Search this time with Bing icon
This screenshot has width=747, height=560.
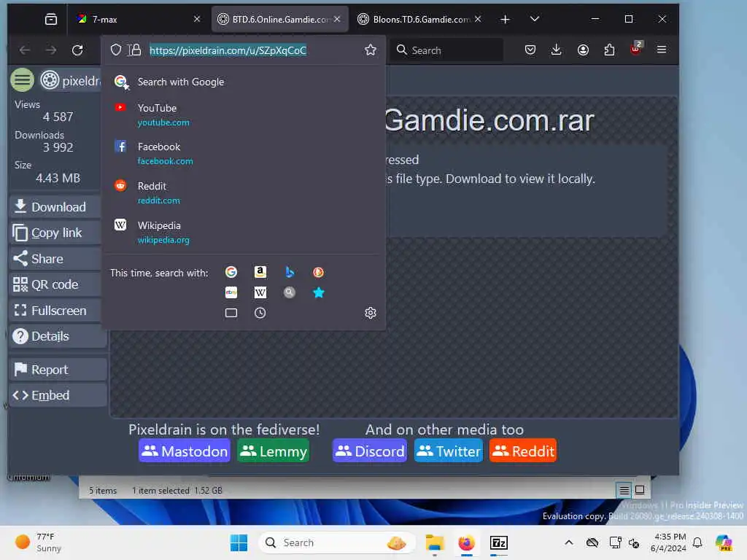click(289, 272)
